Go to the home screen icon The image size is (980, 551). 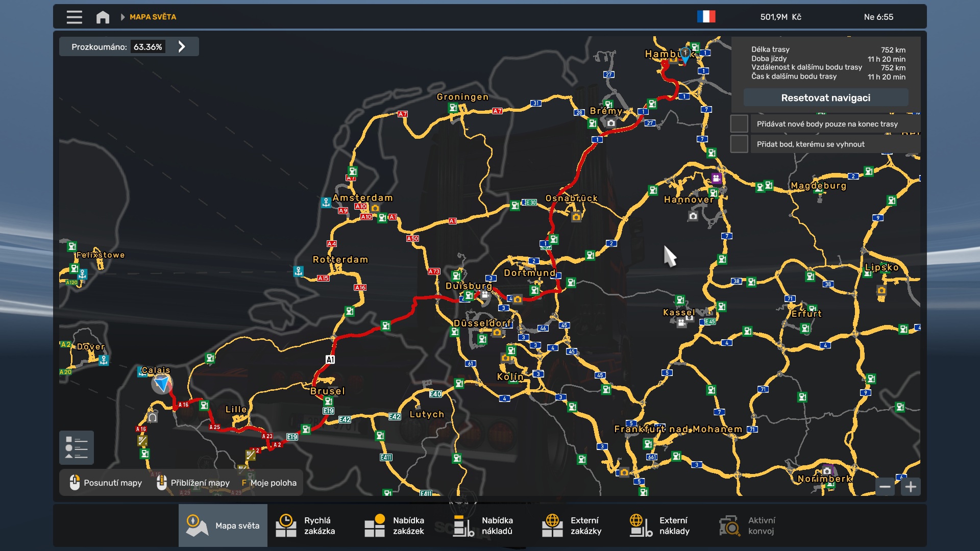[103, 17]
